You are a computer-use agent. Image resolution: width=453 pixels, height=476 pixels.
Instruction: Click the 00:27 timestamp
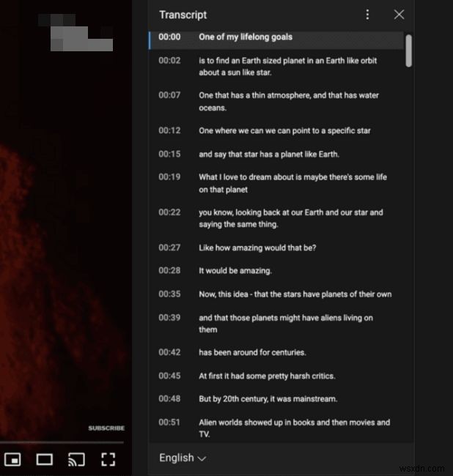tap(169, 248)
